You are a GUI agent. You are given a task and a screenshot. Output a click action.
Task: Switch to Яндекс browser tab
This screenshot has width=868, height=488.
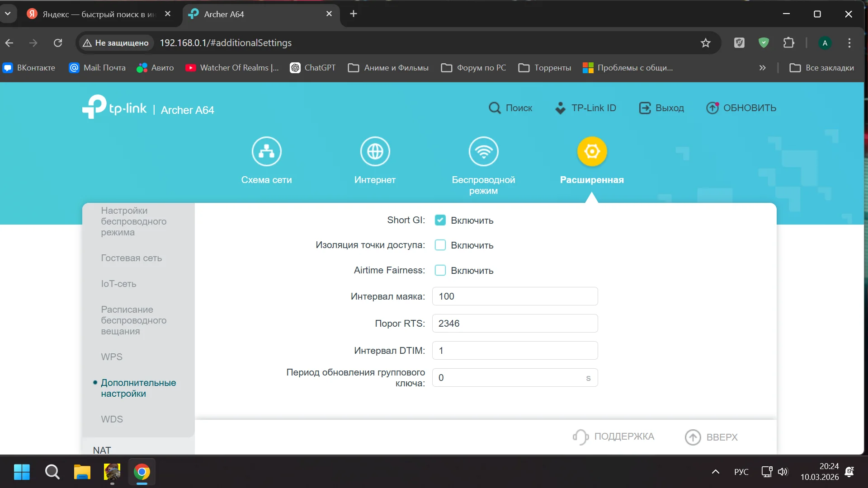tap(93, 14)
